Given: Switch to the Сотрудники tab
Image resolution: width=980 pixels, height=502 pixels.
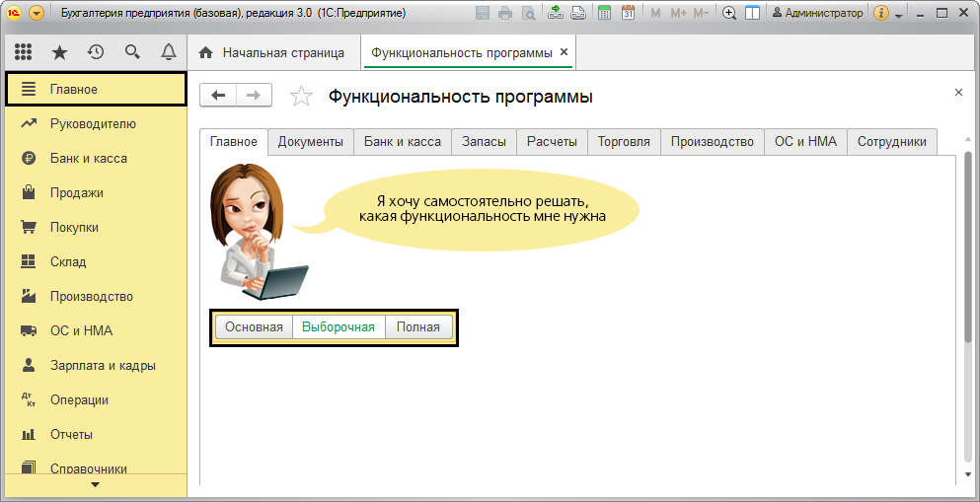Looking at the screenshot, I should [x=892, y=142].
